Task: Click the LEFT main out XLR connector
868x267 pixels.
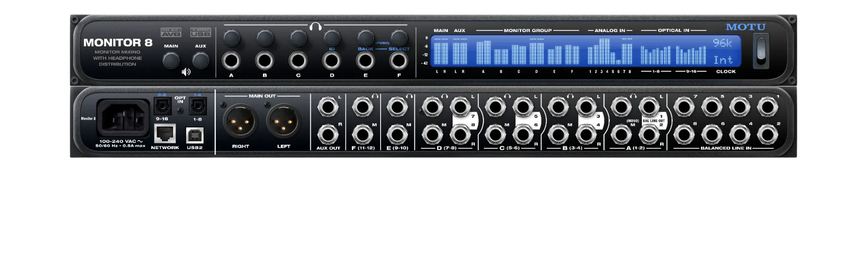Action: tap(283, 121)
